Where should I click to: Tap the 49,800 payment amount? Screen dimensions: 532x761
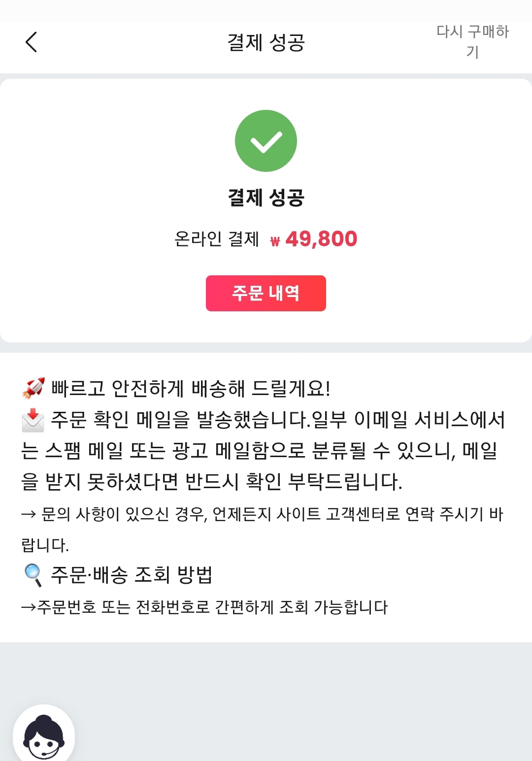coord(321,239)
